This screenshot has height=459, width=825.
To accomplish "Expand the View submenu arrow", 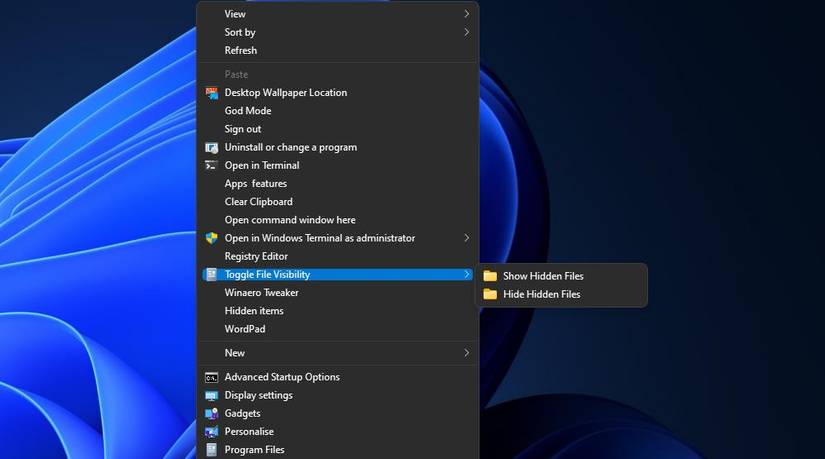I will coord(467,14).
